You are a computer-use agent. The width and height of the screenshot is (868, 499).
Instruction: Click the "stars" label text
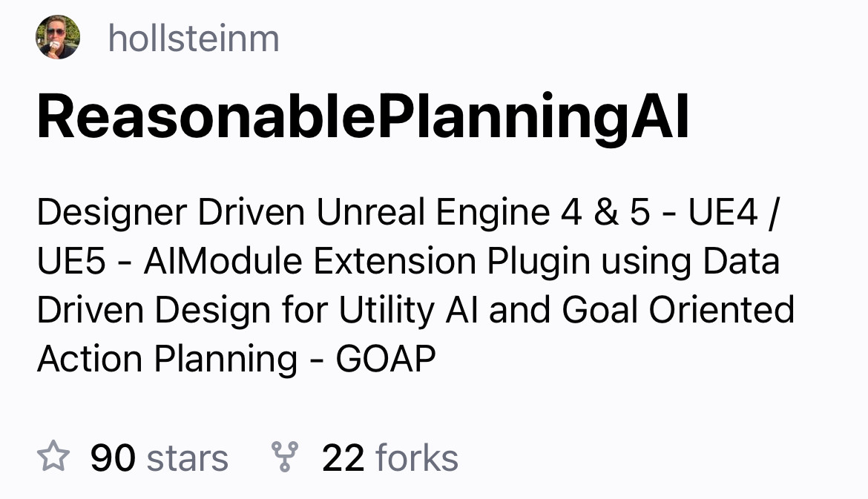[x=188, y=458]
